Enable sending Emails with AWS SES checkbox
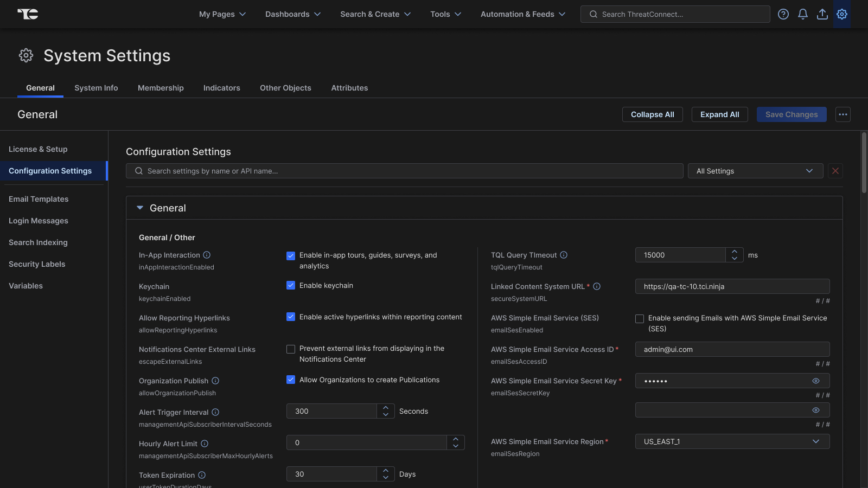Viewport: 868px width, 488px height. tap(640, 319)
